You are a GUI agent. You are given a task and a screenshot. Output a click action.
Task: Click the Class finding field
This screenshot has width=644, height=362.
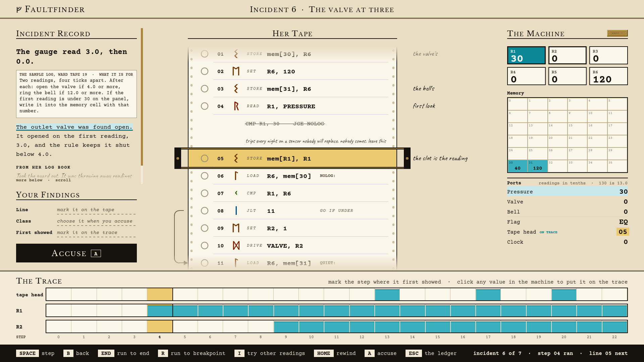point(96,221)
